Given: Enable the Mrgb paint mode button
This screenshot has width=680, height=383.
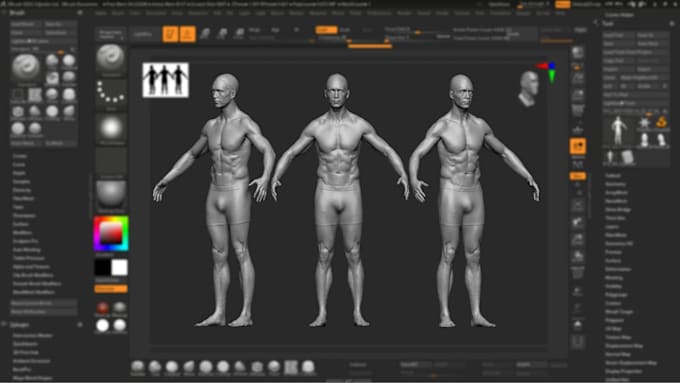Looking at the screenshot, I should tap(255, 29).
